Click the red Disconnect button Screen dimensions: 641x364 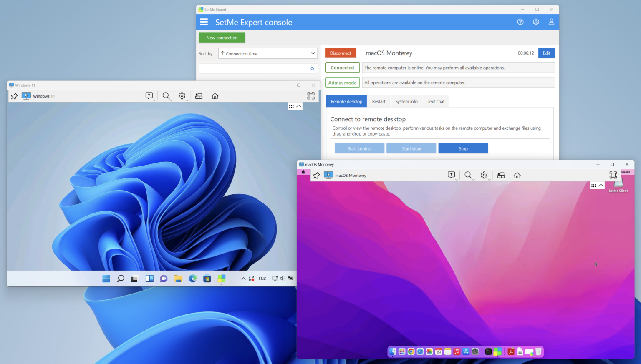pyautogui.click(x=341, y=53)
